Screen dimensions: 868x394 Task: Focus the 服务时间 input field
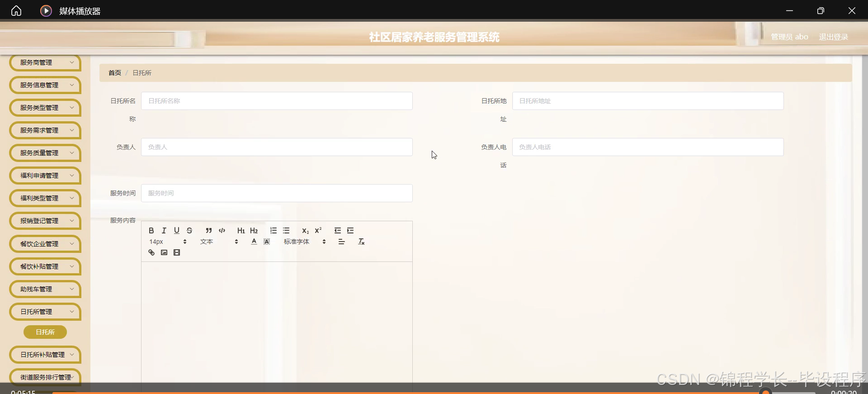(x=277, y=193)
